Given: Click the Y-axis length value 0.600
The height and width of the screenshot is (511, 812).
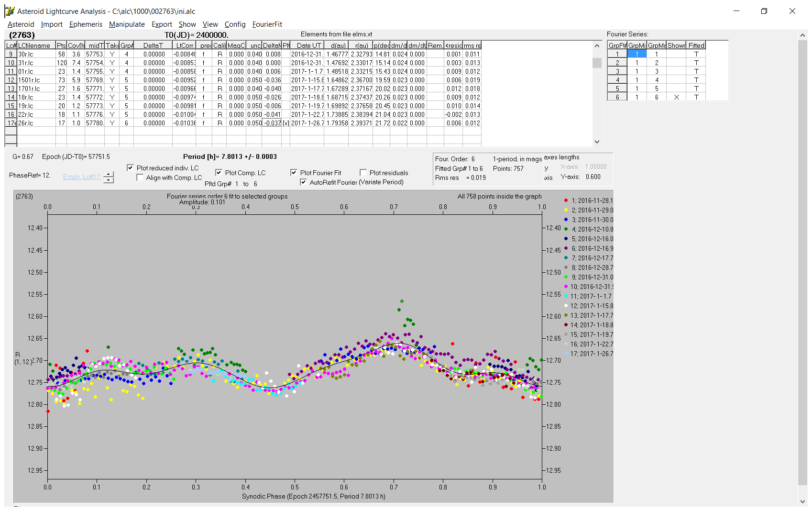Looking at the screenshot, I should click(x=593, y=177).
